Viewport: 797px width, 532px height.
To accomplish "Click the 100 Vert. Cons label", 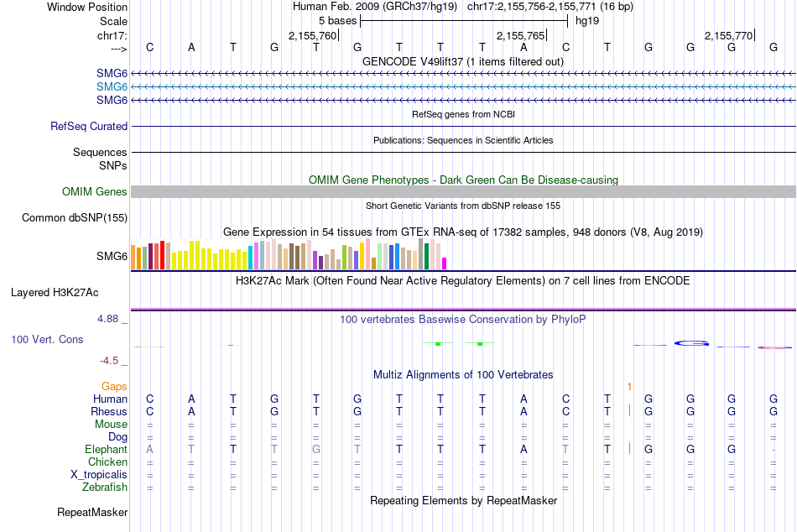I will tap(47, 339).
